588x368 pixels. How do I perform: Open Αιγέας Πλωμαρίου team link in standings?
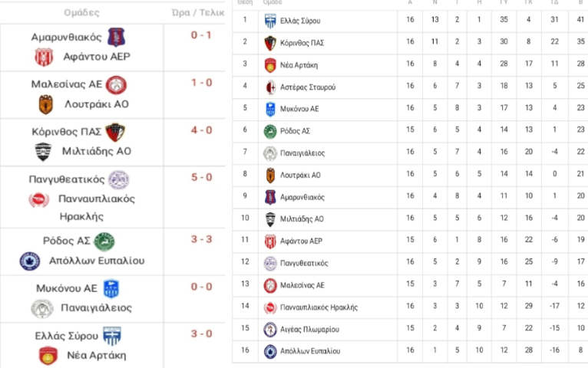click(x=309, y=330)
